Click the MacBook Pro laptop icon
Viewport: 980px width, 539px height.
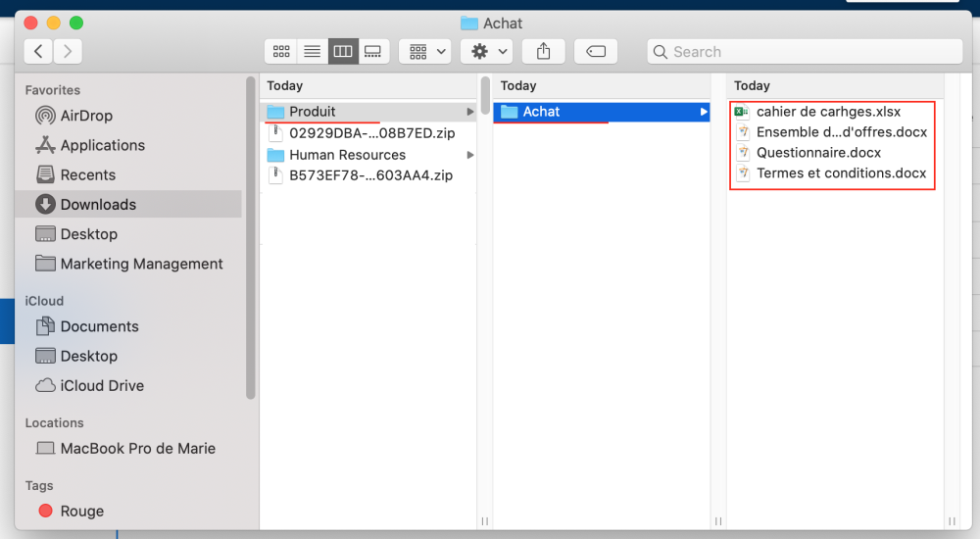coord(45,448)
